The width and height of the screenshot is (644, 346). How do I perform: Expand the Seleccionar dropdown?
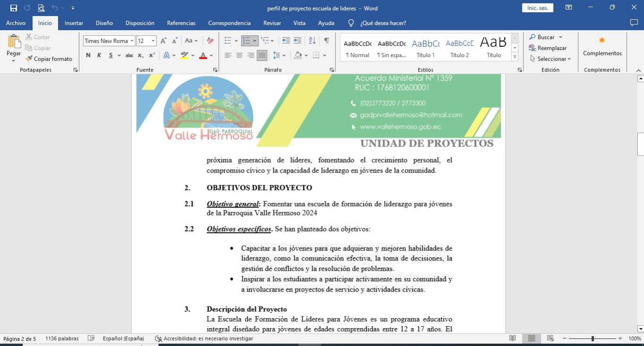(x=550, y=59)
